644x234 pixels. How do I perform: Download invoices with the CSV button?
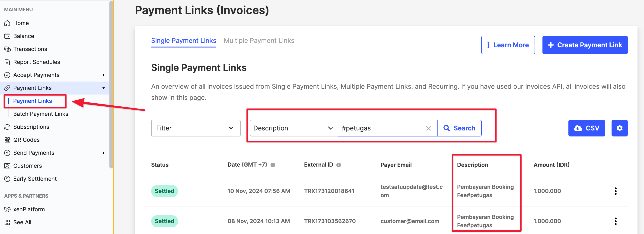click(586, 128)
